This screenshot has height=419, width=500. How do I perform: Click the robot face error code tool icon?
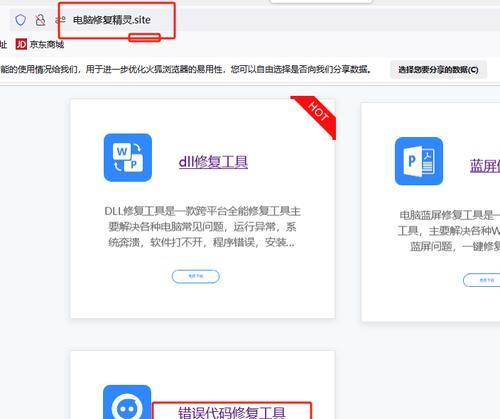tap(127, 402)
